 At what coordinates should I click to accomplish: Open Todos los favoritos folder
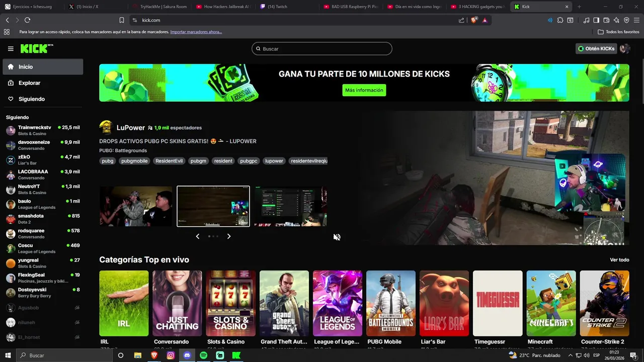point(618,32)
